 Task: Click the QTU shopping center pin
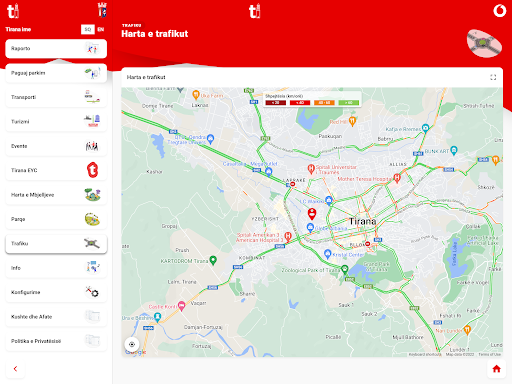[x=210, y=139]
